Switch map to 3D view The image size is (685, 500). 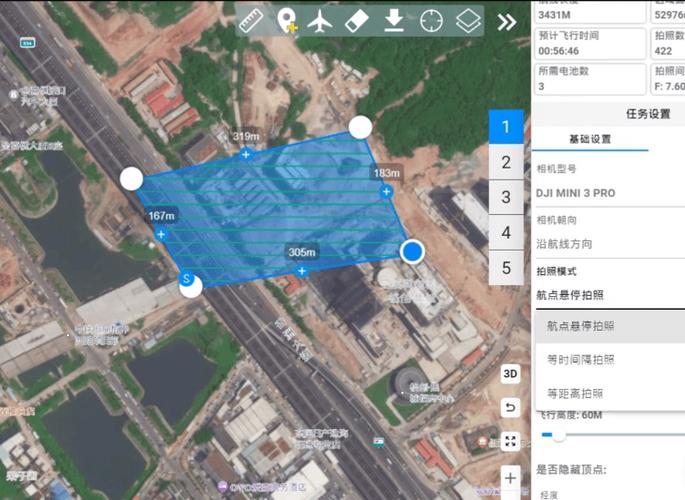click(510, 374)
